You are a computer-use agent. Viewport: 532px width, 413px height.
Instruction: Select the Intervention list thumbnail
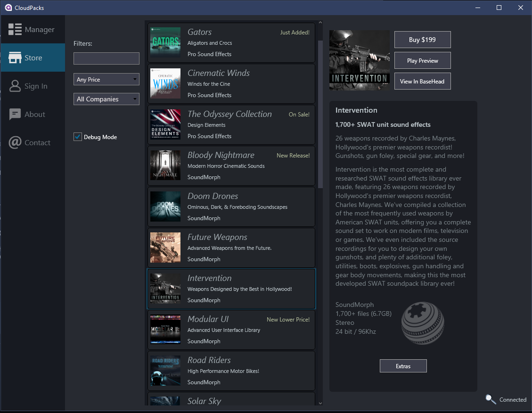[165, 289]
